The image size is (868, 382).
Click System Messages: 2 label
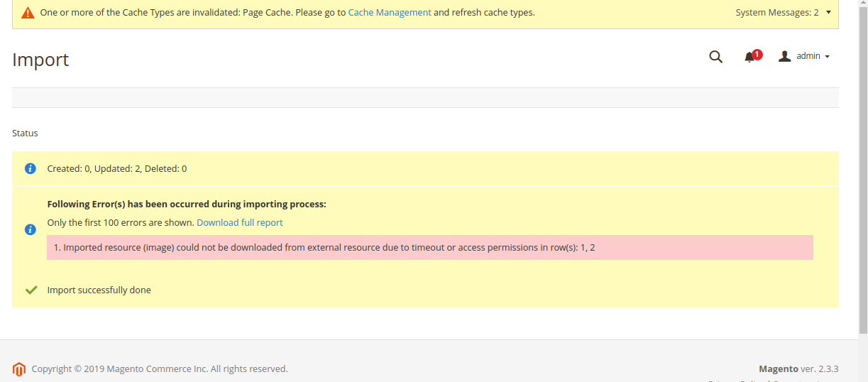click(x=777, y=13)
